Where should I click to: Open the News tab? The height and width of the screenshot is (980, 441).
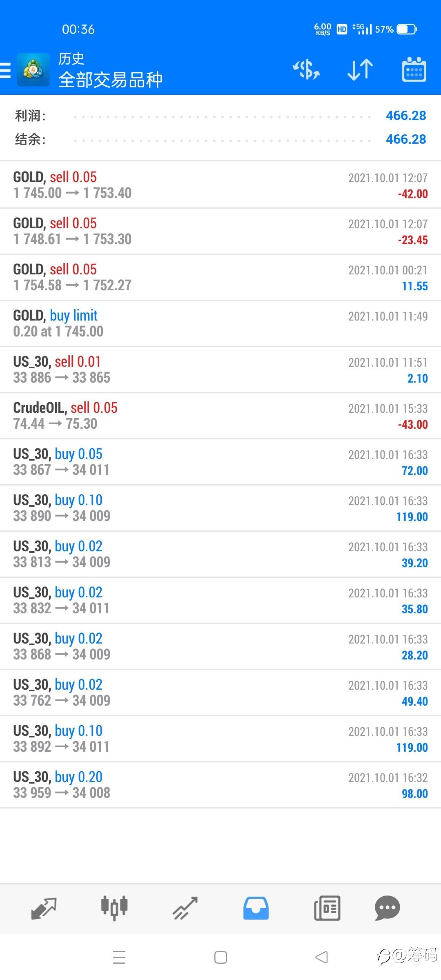tap(327, 908)
